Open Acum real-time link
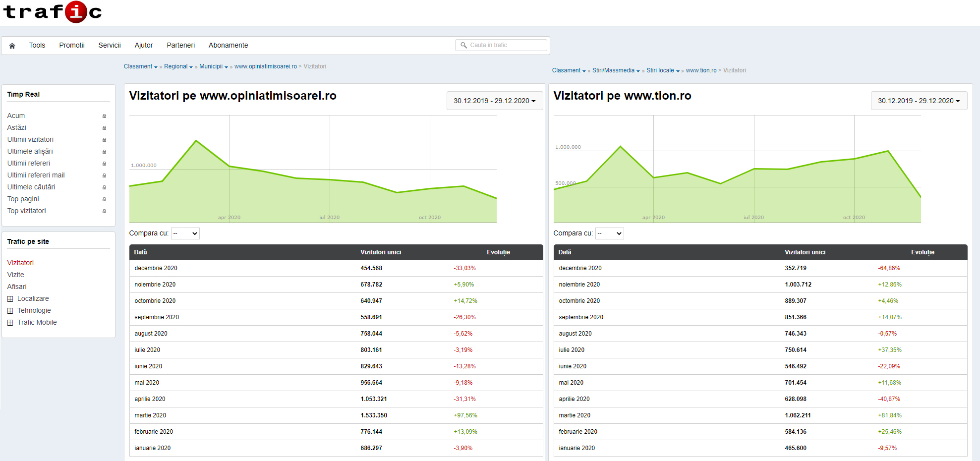 [x=16, y=115]
